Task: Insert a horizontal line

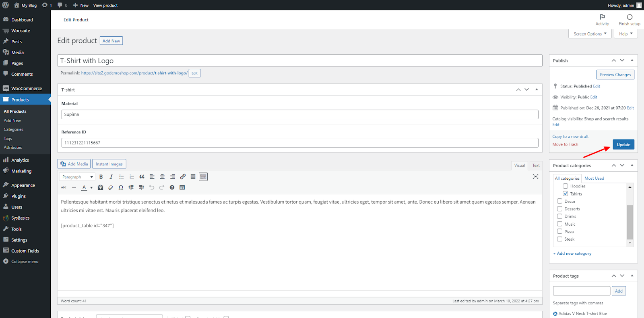Action: [74, 187]
